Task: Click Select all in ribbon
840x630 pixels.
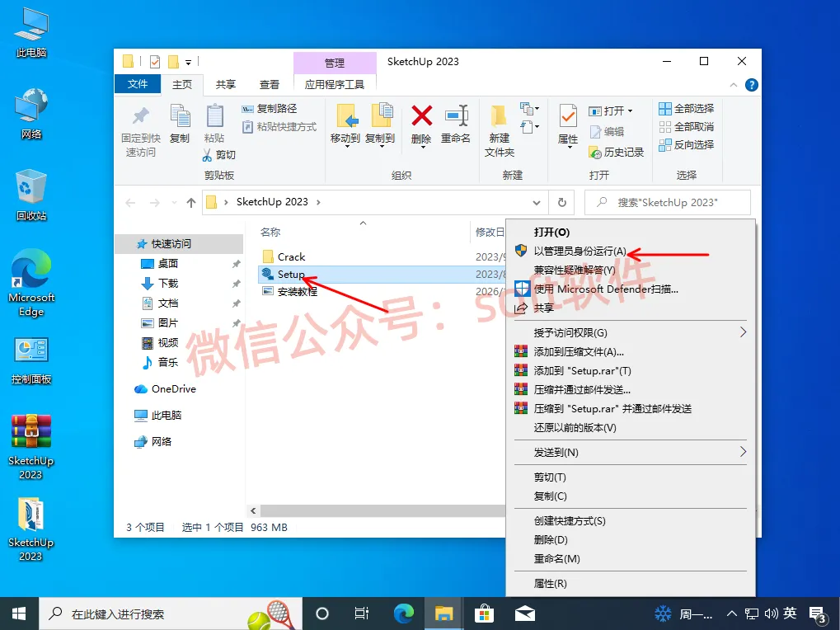Action: [686, 109]
